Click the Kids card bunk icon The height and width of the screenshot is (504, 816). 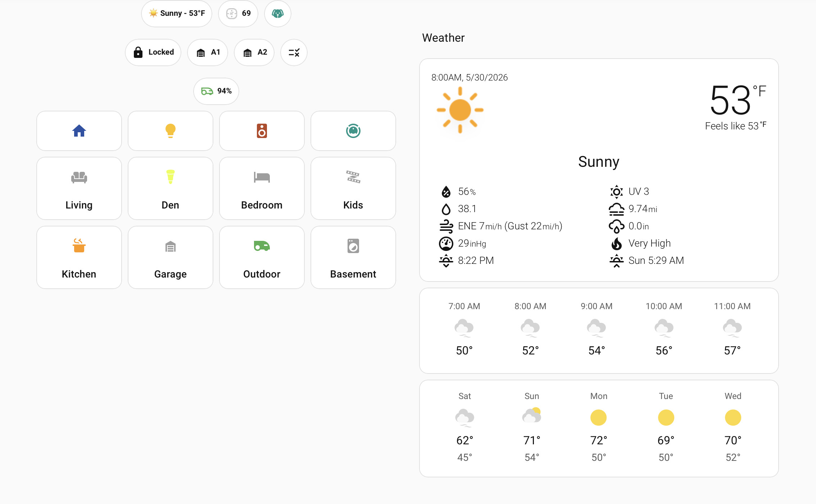pos(353,177)
